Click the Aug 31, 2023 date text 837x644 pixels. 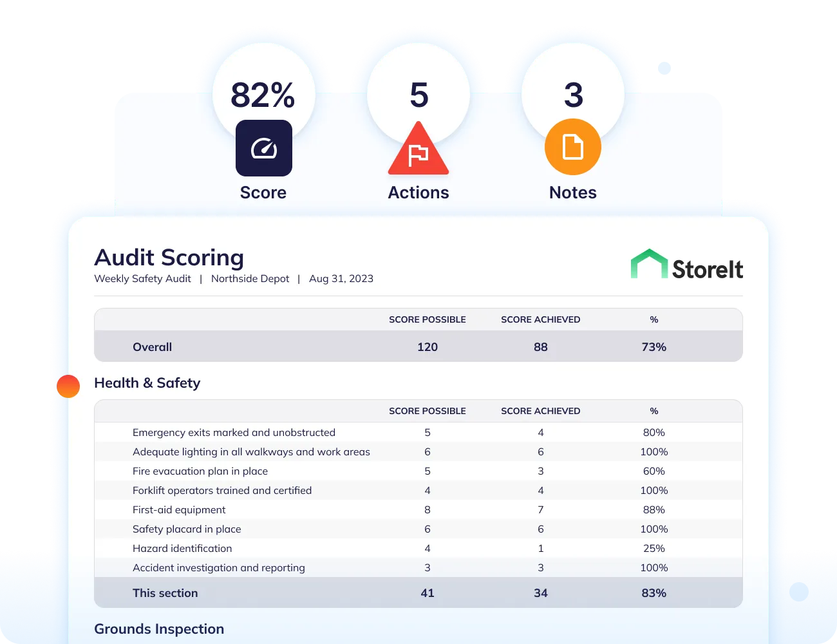[341, 278]
